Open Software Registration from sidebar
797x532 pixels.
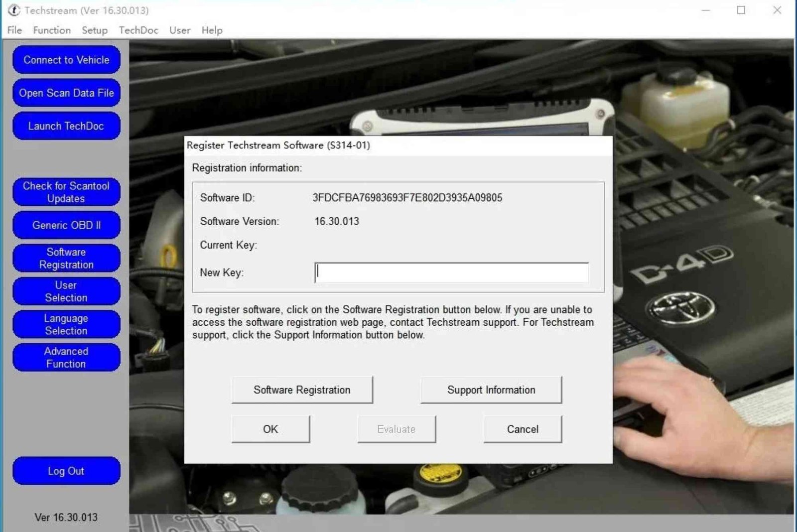[x=66, y=259]
